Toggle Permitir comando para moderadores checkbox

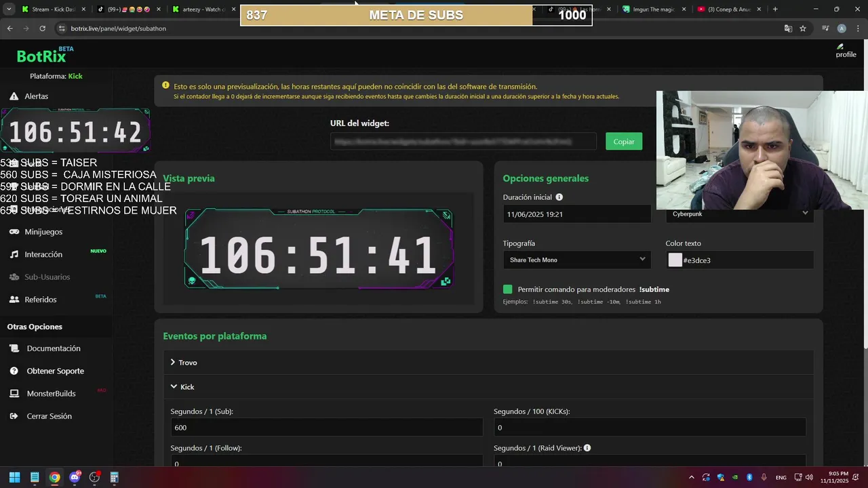click(508, 289)
